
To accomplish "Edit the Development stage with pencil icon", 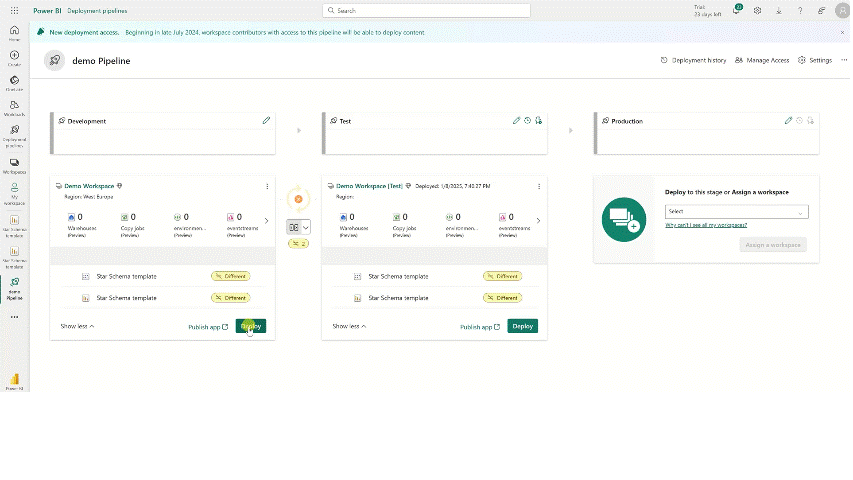I will tap(266, 121).
